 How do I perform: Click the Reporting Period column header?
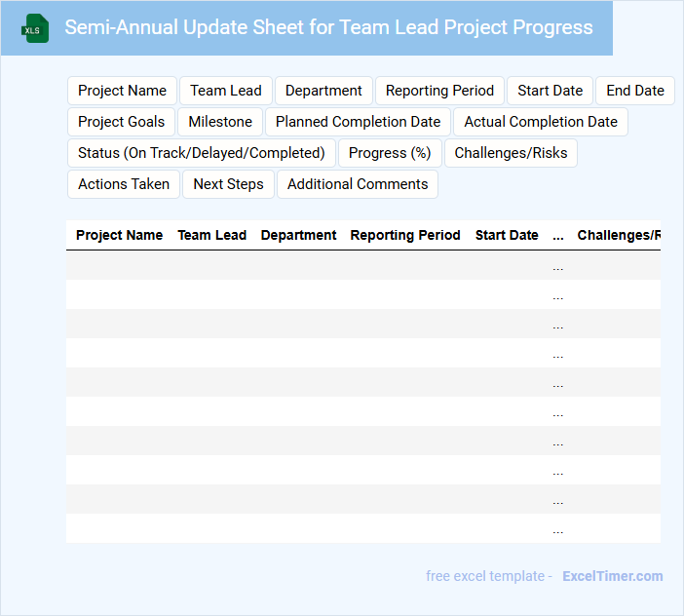click(405, 235)
